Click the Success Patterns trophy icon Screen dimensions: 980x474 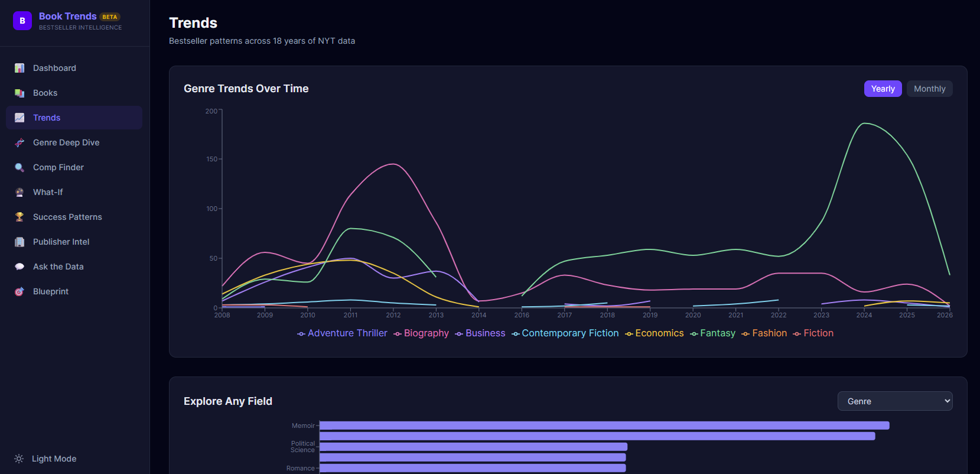point(19,217)
